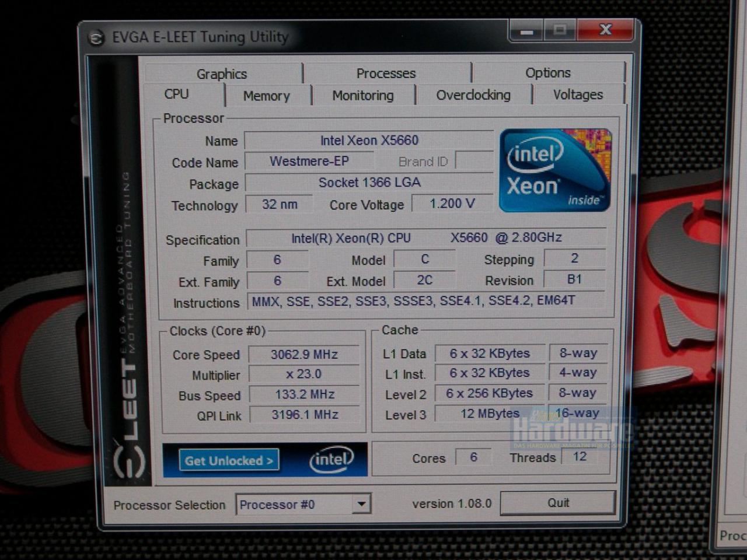Open the Graphics tab
The image size is (747, 560).
click(222, 73)
